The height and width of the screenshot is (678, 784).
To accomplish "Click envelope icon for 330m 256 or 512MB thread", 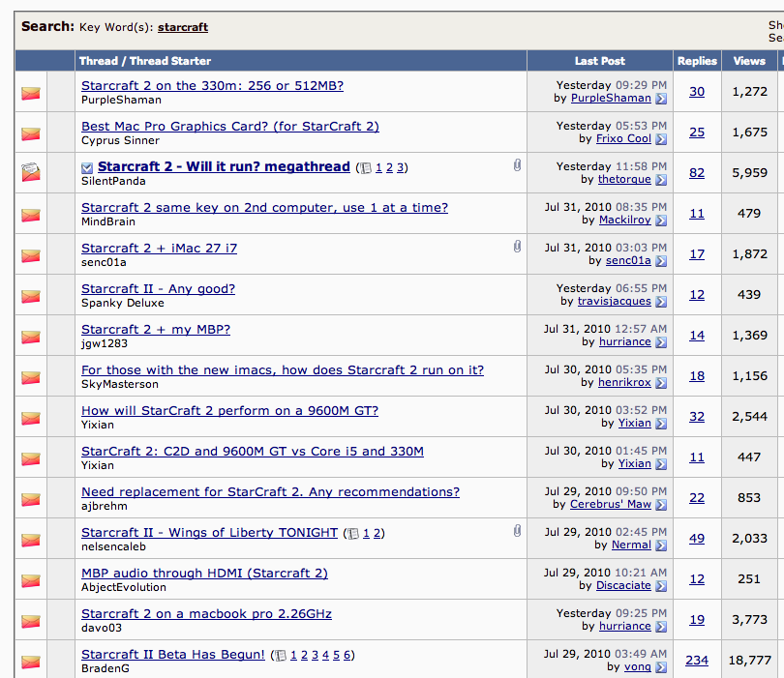I will point(31,93).
